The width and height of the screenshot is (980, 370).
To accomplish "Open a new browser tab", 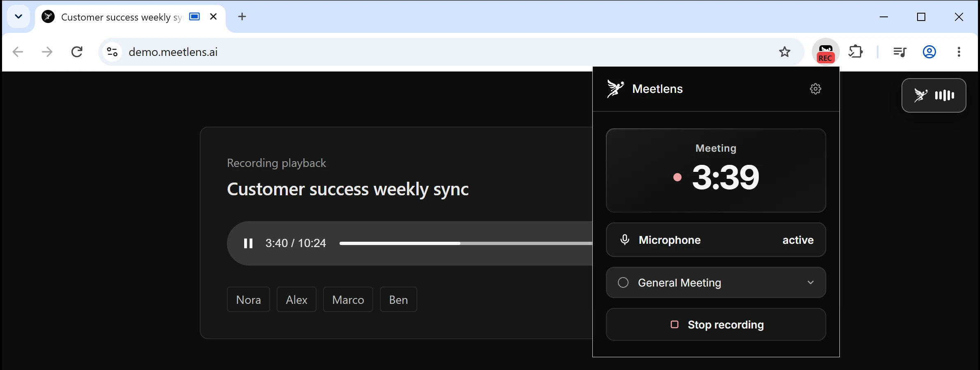I will (x=242, y=17).
